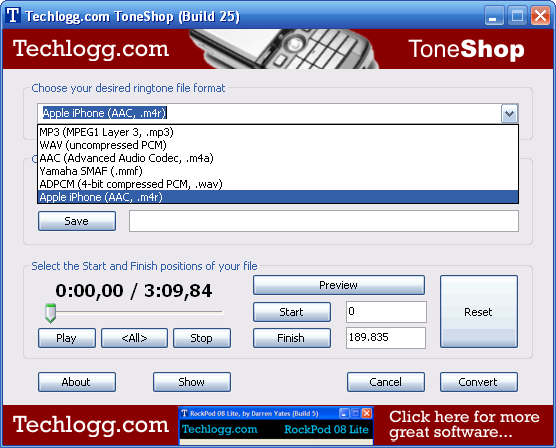
Task: Click the ToneShop T icon in title bar
Action: (13, 15)
